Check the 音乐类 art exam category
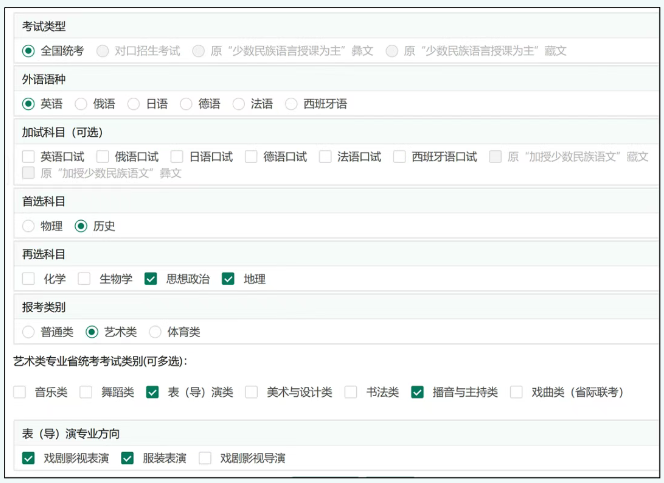 tap(20, 392)
